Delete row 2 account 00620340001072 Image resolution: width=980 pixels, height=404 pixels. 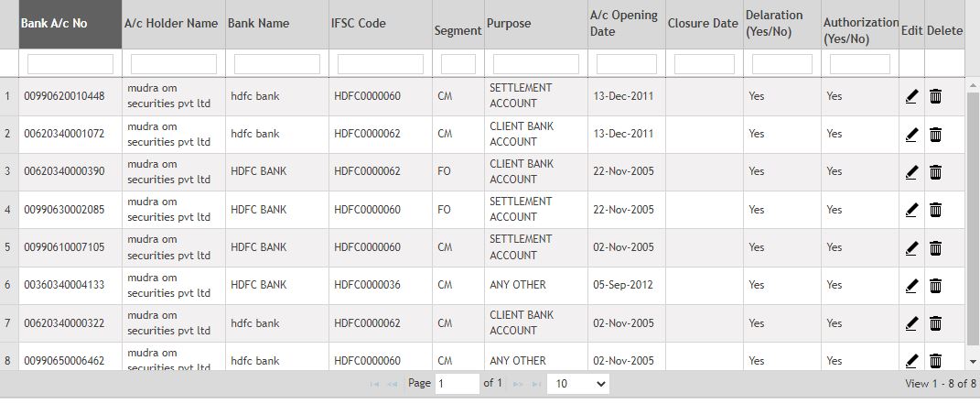point(936,135)
